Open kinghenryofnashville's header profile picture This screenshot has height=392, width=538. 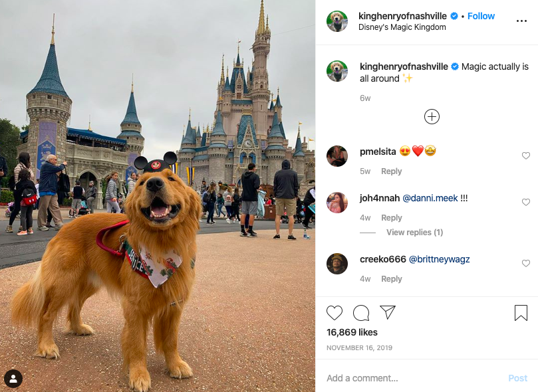(x=337, y=21)
